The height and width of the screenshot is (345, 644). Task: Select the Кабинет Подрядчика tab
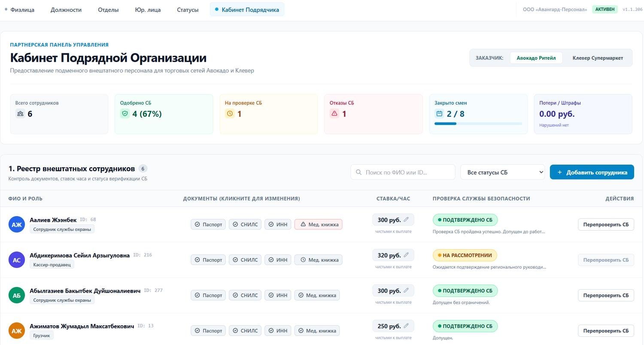point(247,9)
